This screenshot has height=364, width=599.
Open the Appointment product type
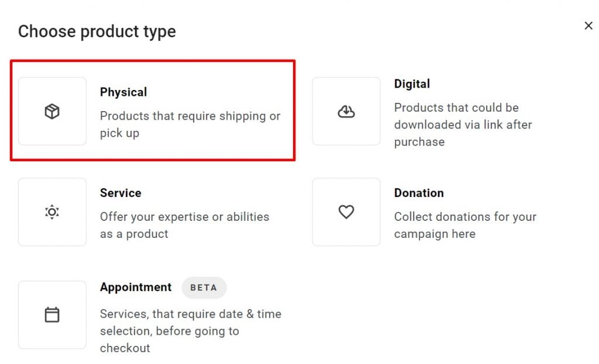(x=152, y=315)
